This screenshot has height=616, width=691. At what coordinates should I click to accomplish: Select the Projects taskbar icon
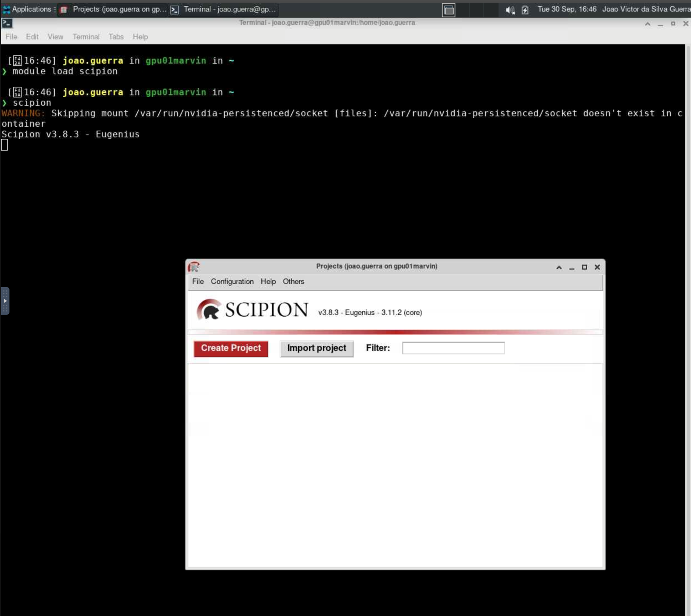(x=63, y=9)
